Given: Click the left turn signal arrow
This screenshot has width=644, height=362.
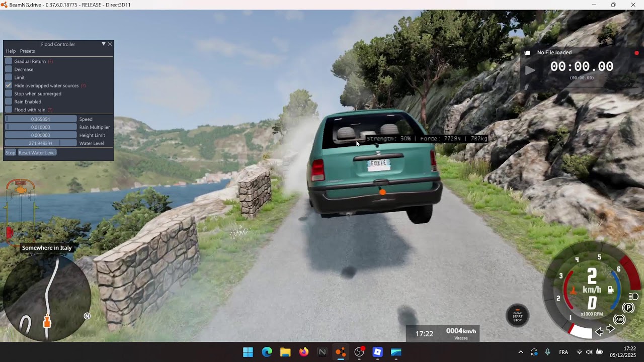Looking at the screenshot, I should click(x=599, y=331).
